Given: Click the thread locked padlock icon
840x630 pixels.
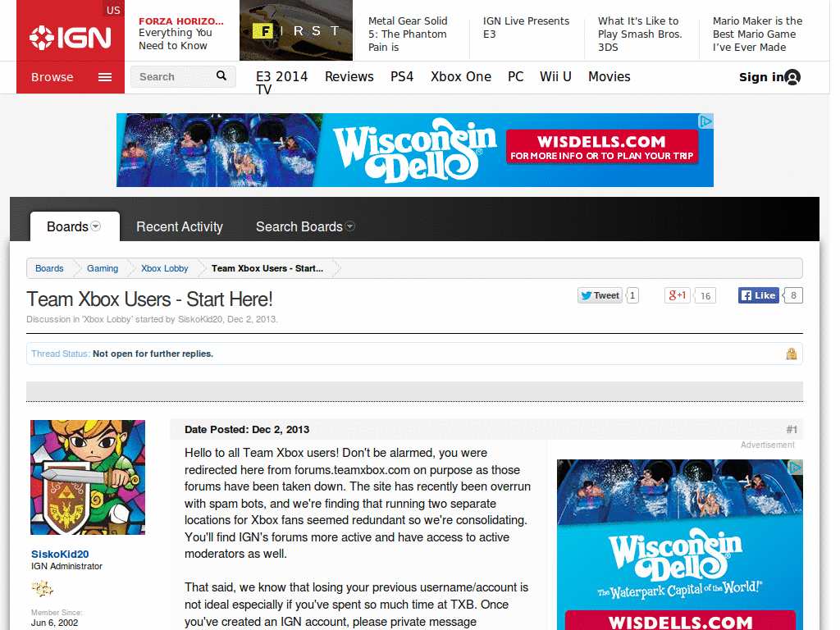Looking at the screenshot, I should click(x=792, y=354).
